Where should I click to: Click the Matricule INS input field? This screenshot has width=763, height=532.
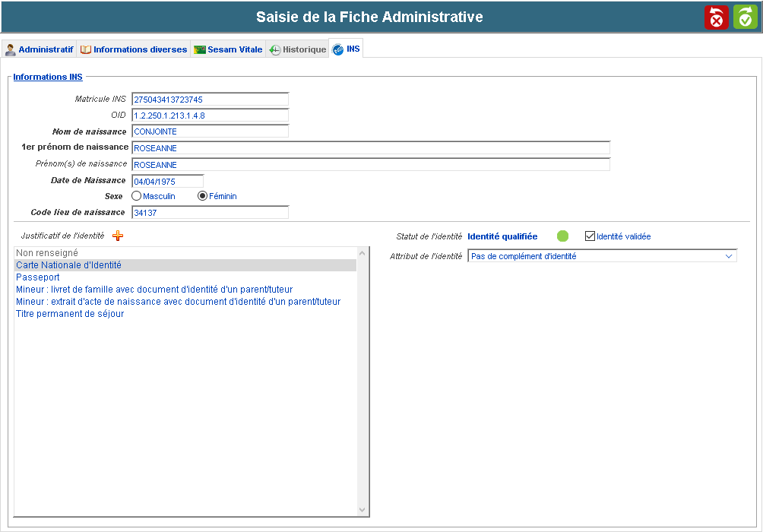210,99
